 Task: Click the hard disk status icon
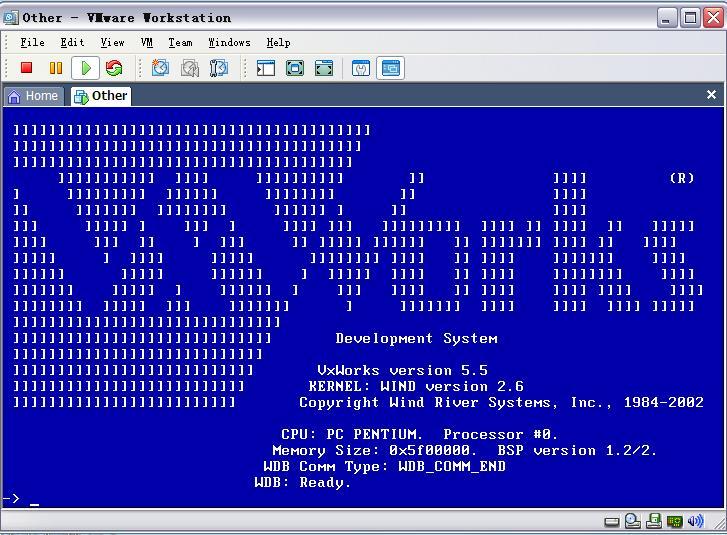612,522
